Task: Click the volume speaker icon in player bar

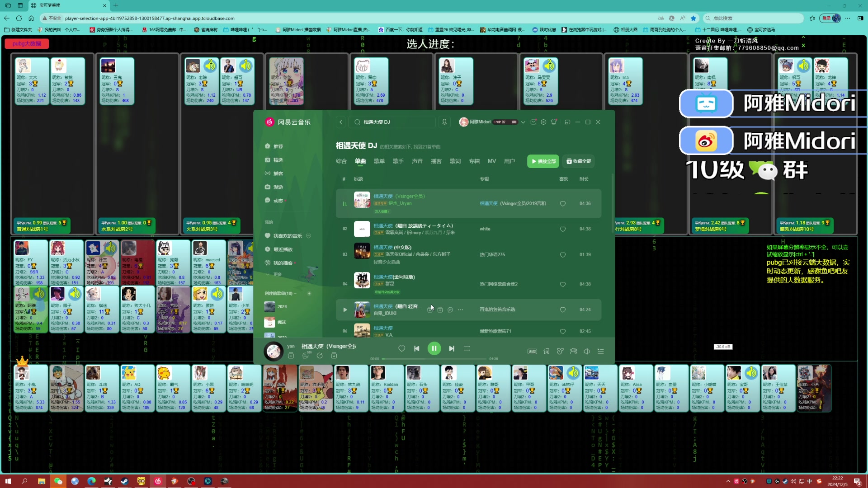Action: (587, 351)
